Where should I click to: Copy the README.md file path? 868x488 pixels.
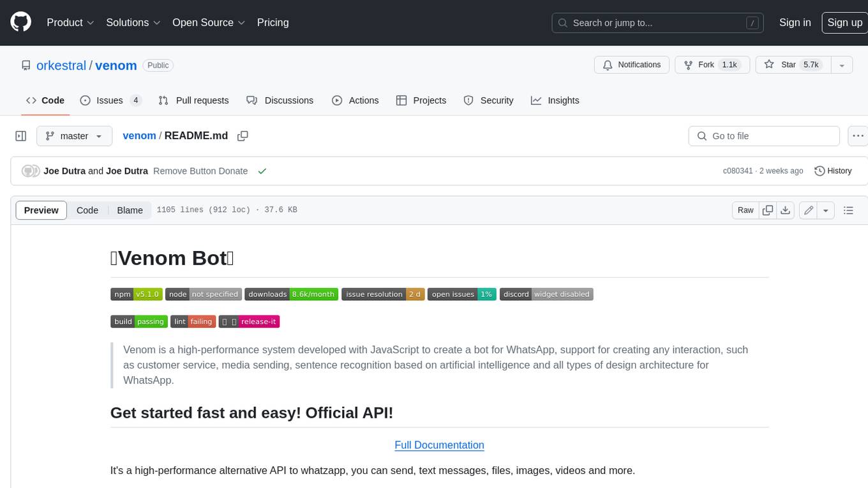(x=243, y=135)
